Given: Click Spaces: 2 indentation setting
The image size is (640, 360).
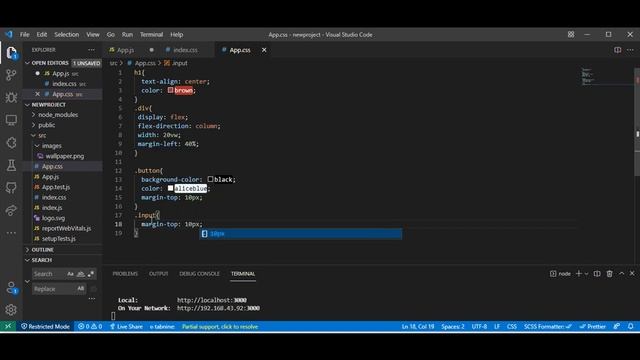Looking at the screenshot, I should pos(453,326).
